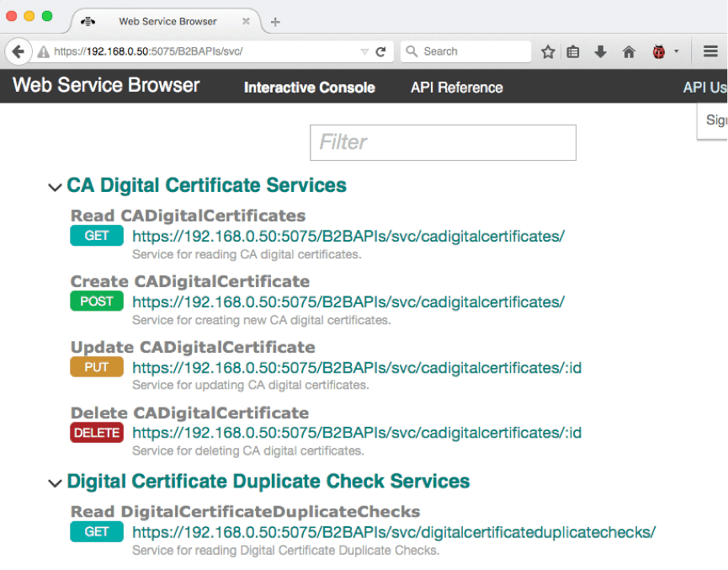Open the bookmarks list icon
This screenshot has width=728, height=570.
(x=573, y=51)
